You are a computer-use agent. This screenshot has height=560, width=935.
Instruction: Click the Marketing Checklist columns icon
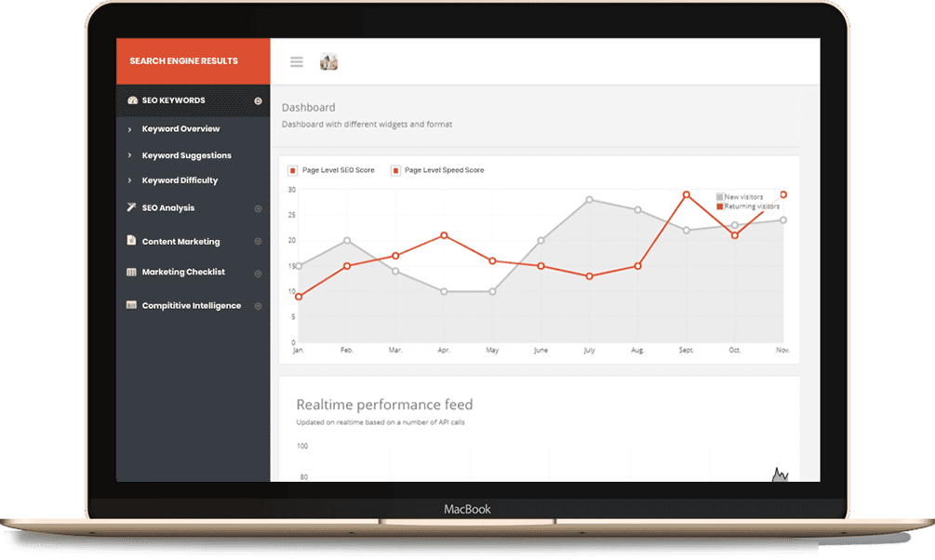(131, 272)
